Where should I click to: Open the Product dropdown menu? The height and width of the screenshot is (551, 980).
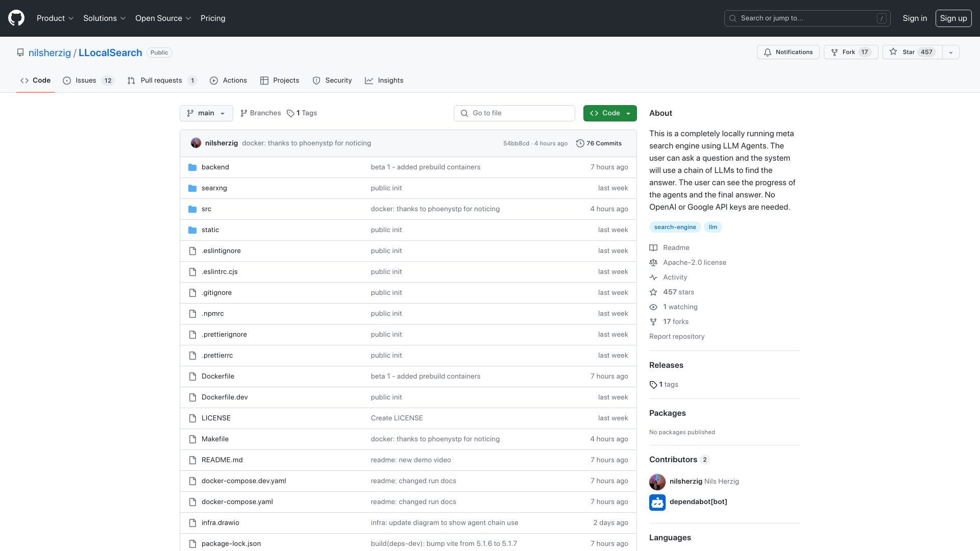(x=55, y=18)
